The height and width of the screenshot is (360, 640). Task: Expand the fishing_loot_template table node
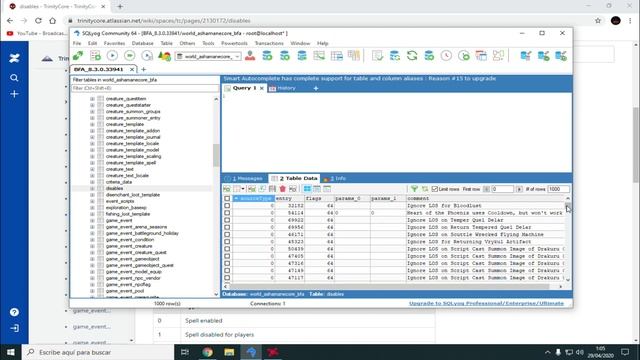point(92,214)
